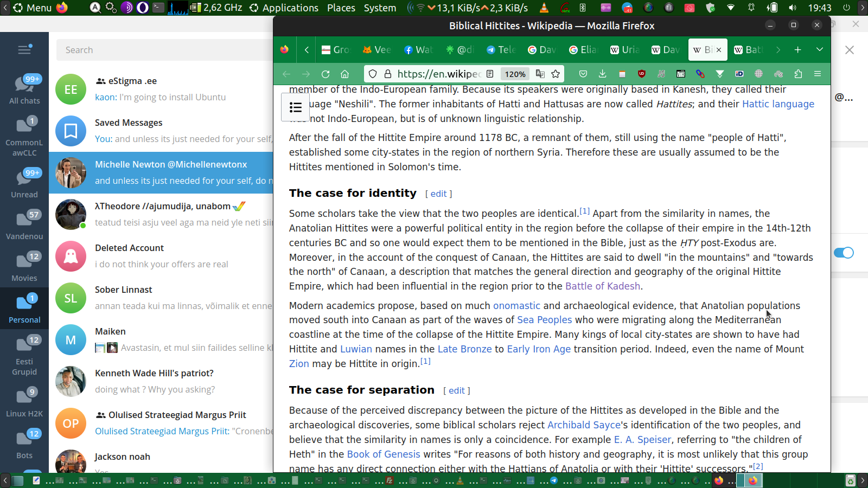Go to Firefox home page

point(344,74)
